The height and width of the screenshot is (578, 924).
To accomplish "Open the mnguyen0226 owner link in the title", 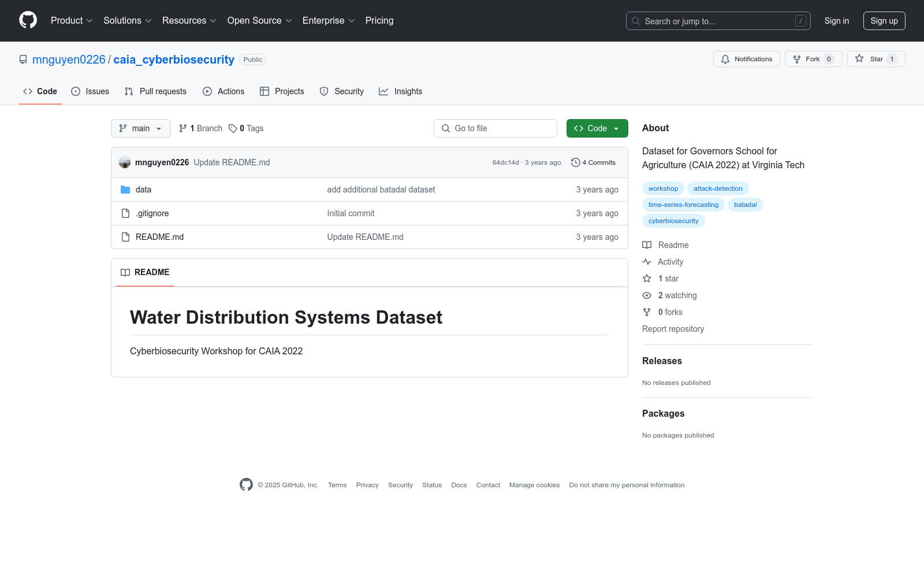I will (x=69, y=60).
